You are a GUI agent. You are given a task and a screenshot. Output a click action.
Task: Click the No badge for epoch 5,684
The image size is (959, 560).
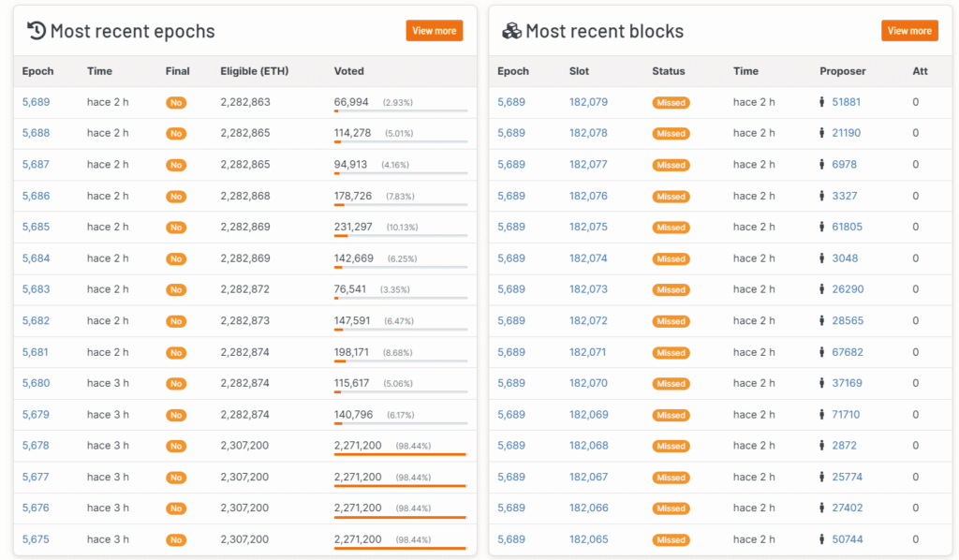176,258
